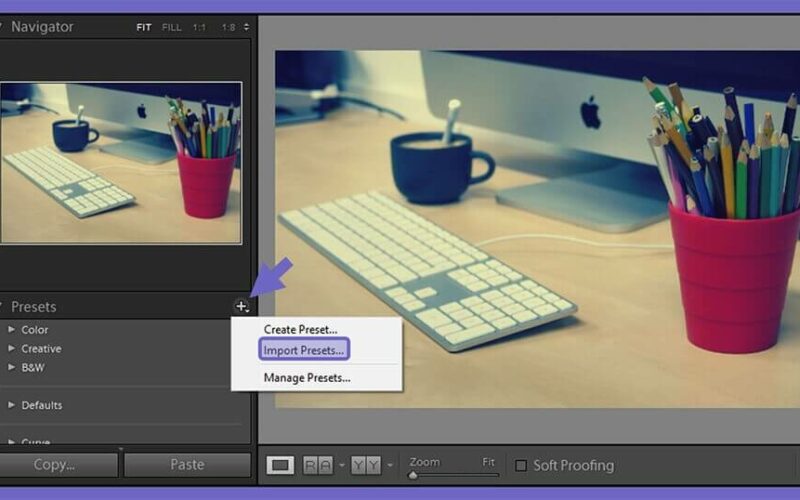Click the Copy... button
800x500 pixels.
[57, 465]
